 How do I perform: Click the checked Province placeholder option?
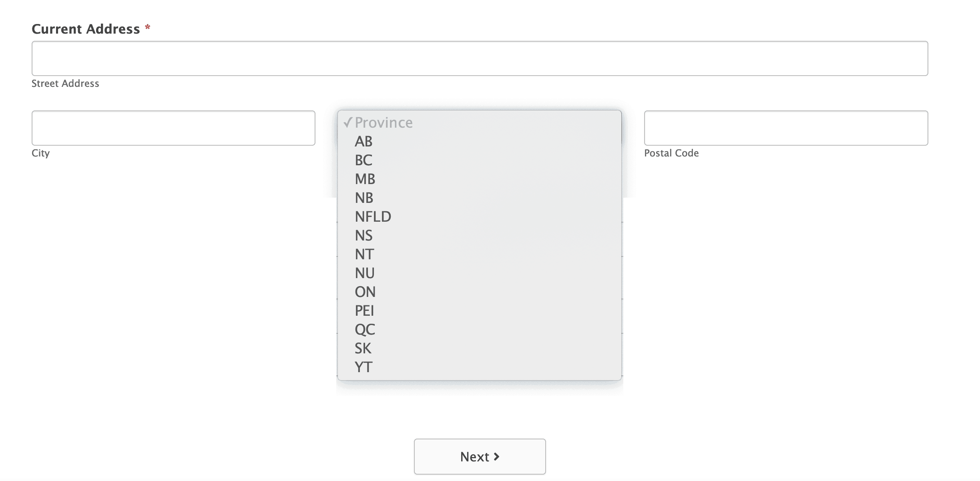tap(383, 122)
